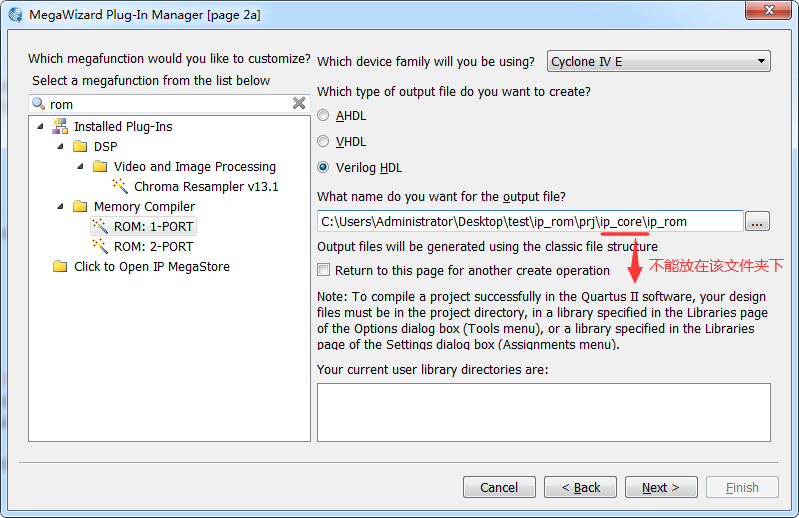Click the search magnifier icon
The height and width of the screenshot is (518, 799).
tap(39, 104)
